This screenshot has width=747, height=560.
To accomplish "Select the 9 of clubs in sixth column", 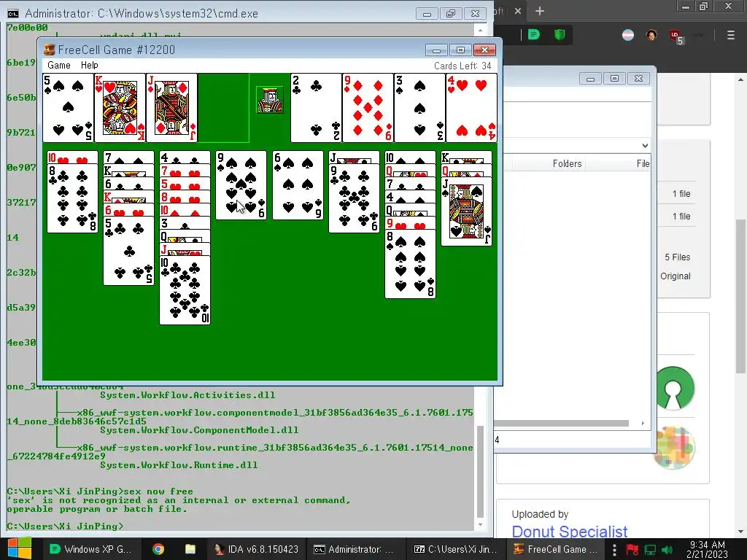I will pyautogui.click(x=354, y=198).
